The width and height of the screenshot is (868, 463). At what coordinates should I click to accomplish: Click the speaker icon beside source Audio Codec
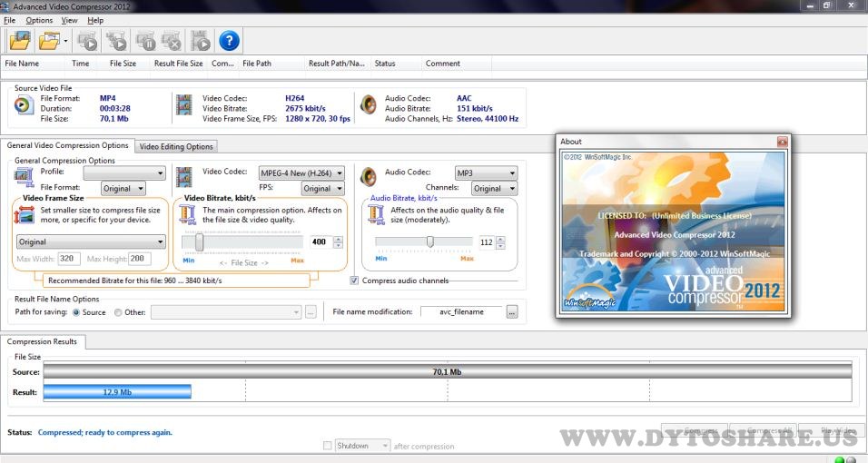point(368,104)
